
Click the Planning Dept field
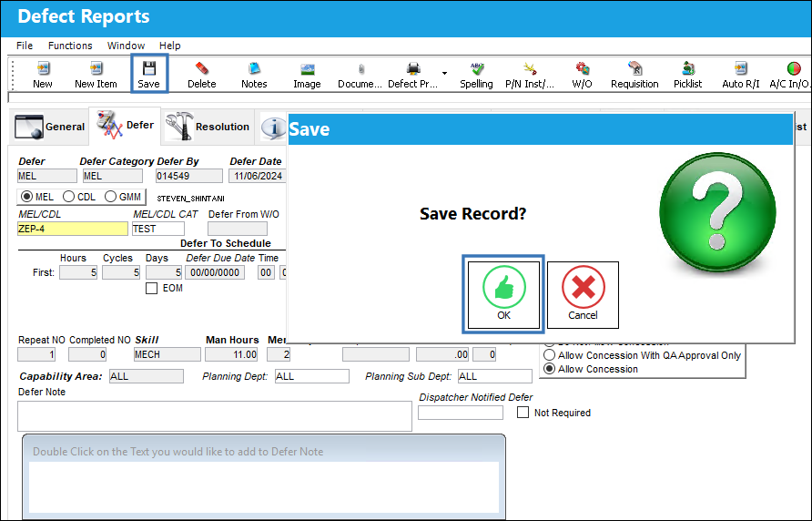tap(312, 376)
